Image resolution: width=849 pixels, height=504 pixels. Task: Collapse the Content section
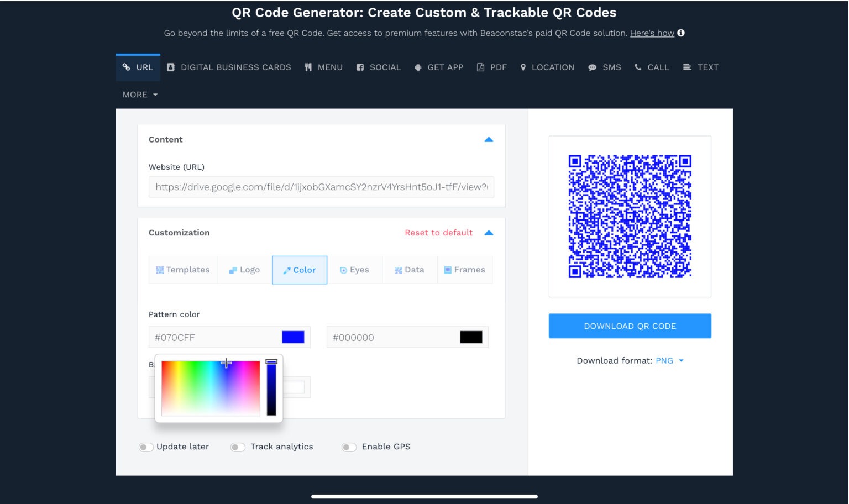pyautogui.click(x=489, y=139)
